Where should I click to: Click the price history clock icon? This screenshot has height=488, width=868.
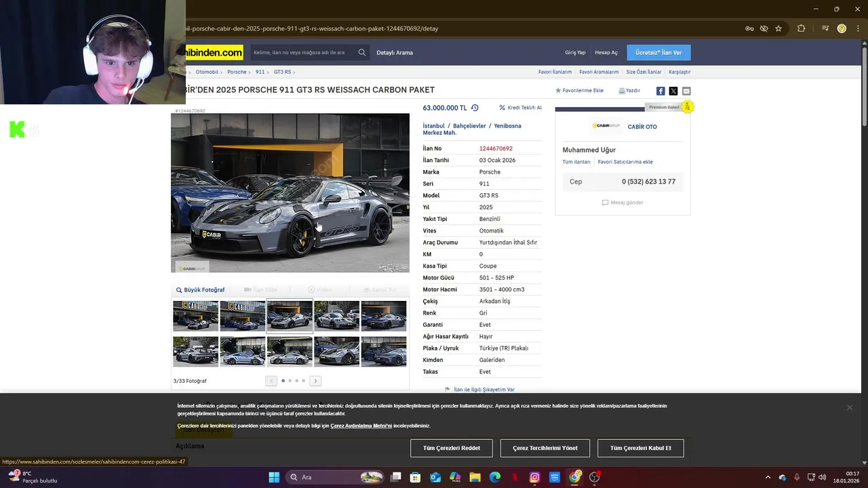point(475,108)
